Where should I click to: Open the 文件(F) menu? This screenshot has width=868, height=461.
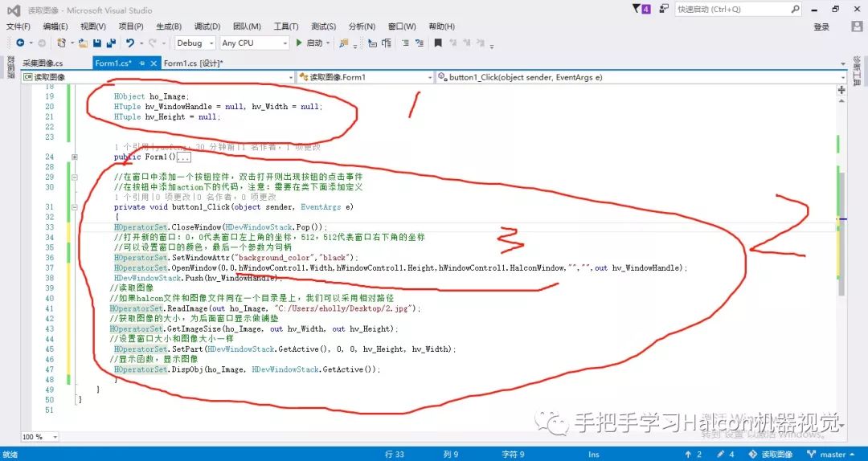coord(18,26)
